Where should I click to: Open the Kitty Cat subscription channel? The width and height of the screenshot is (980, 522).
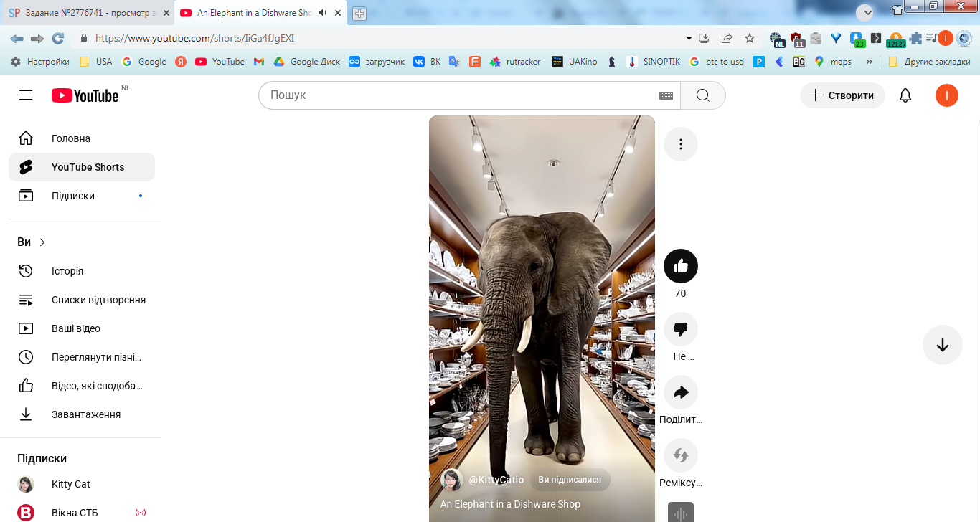point(82,484)
